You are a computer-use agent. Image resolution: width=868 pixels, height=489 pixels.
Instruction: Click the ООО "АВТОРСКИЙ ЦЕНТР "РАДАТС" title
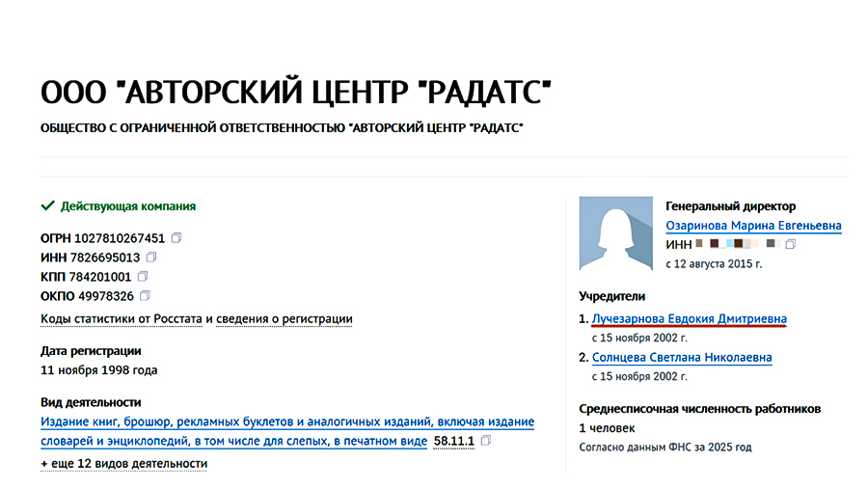click(296, 92)
